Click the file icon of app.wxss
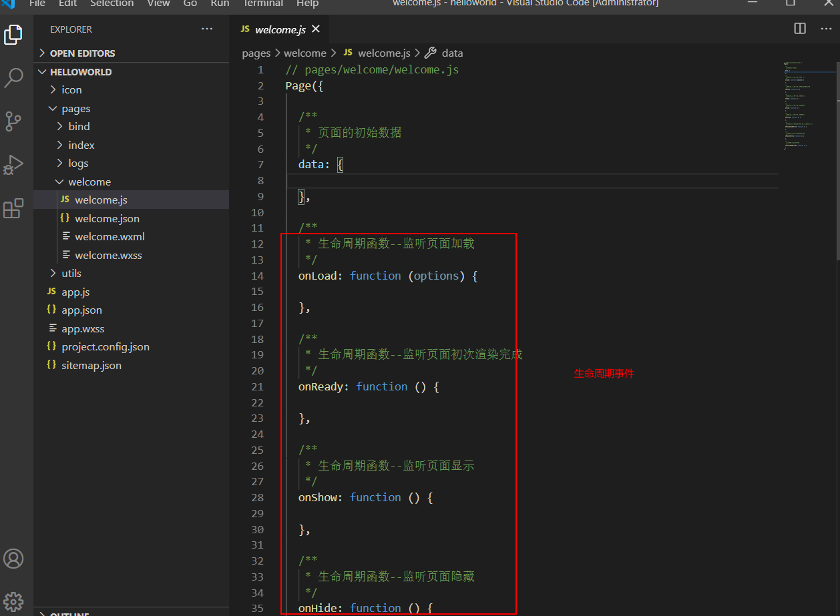The width and height of the screenshot is (840, 616). [53, 328]
